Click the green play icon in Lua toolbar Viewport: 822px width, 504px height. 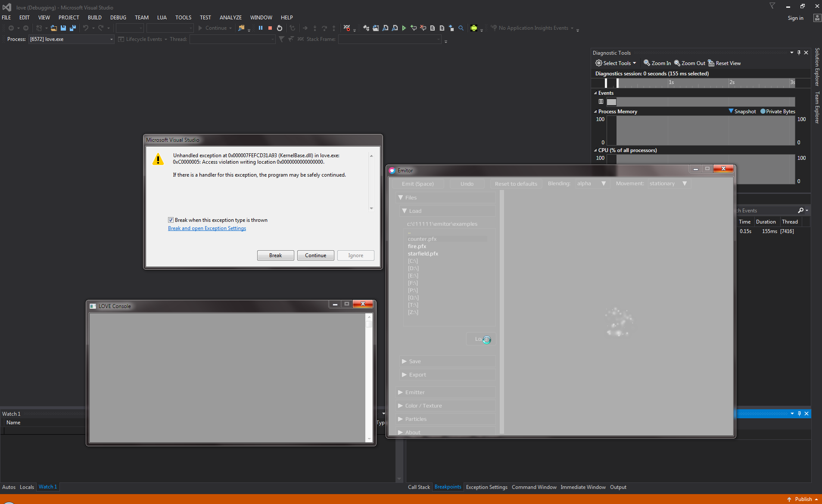point(404,28)
